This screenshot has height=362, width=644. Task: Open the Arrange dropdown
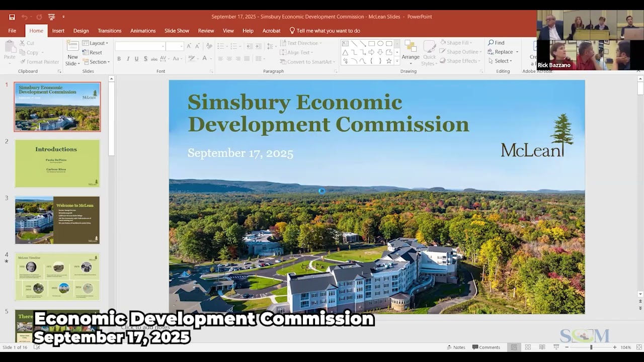(x=410, y=52)
